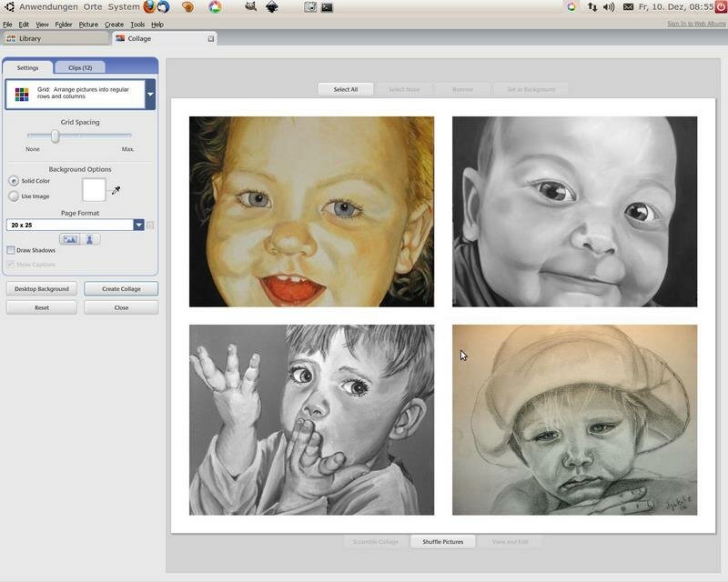This screenshot has height=582, width=728.
Task: Close the Collage tab
Action: (x=211, y=38)
